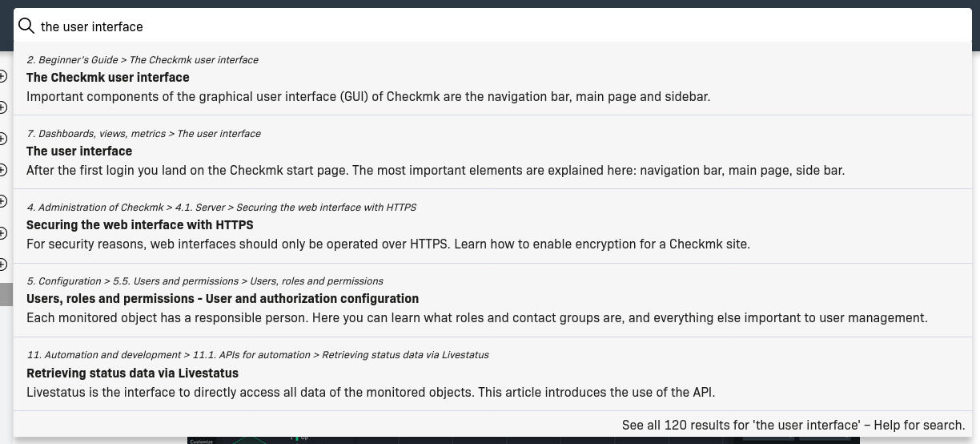The image size is (980, 444).
Task: Select the '5. Configuration > 5.5. Users and permissions' breadcrumb
Action: pos(133,281)
